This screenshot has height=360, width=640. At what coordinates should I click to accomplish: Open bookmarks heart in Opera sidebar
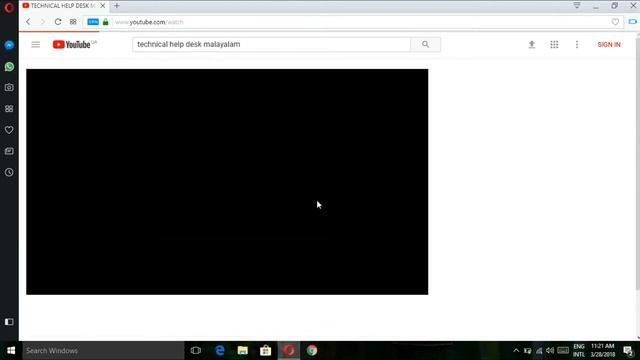click(x=9, y=130)
